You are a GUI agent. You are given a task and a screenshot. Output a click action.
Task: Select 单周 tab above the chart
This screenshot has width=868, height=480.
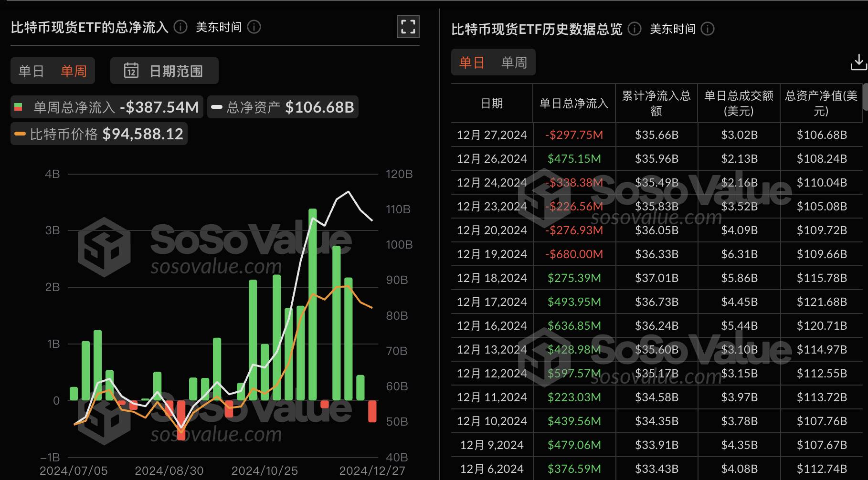(x=74, y=71)
